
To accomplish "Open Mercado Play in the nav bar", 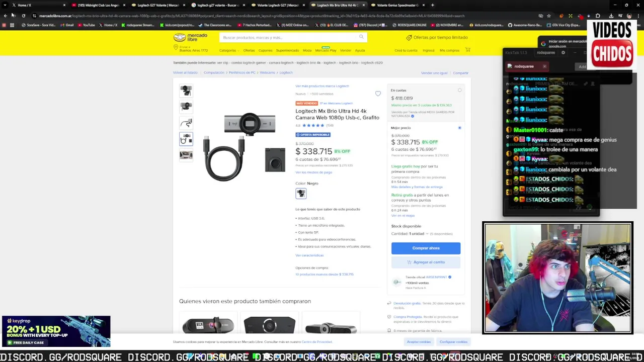I will coord(326,50).
